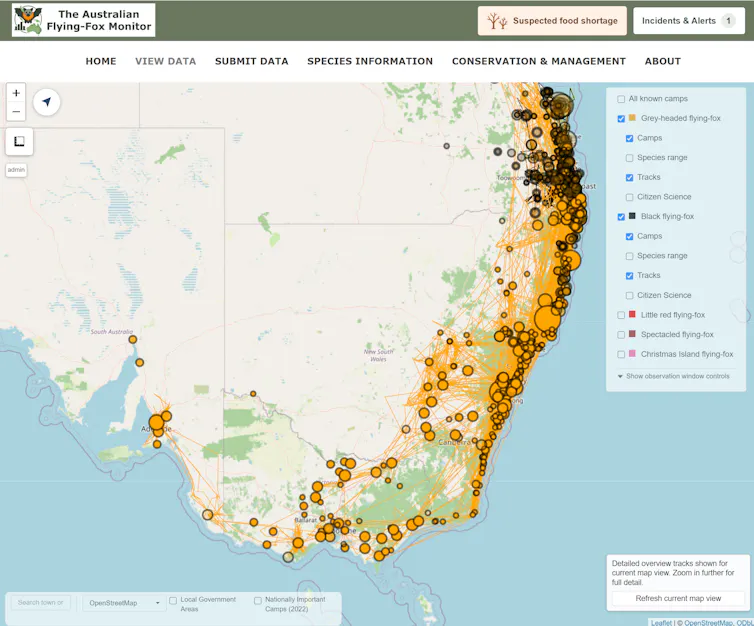
Task: Uncheck the Black flying-fox layer
Action: point(621,217)
